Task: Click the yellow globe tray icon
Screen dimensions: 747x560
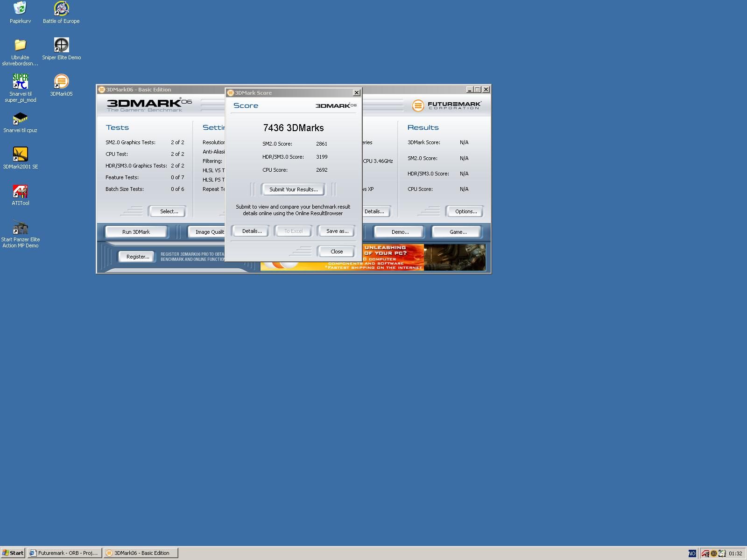Action: 713,553
